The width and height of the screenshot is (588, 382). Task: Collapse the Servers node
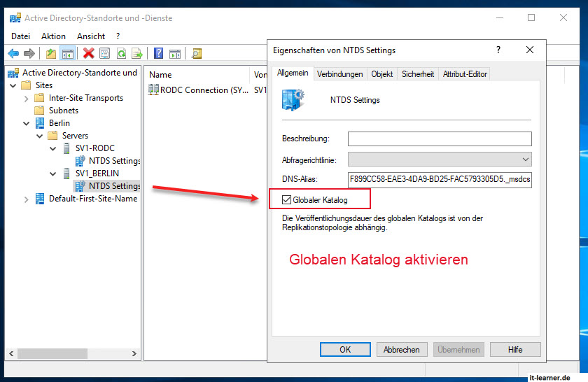click(40, 136)
